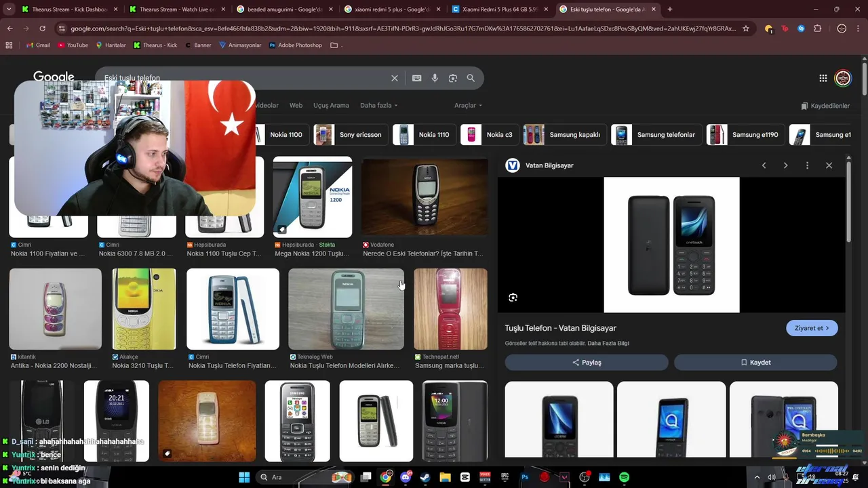868x488 pixels.
Task: Follow the Daha Fazla Bilgi link
Action: (x=608, y=344)
